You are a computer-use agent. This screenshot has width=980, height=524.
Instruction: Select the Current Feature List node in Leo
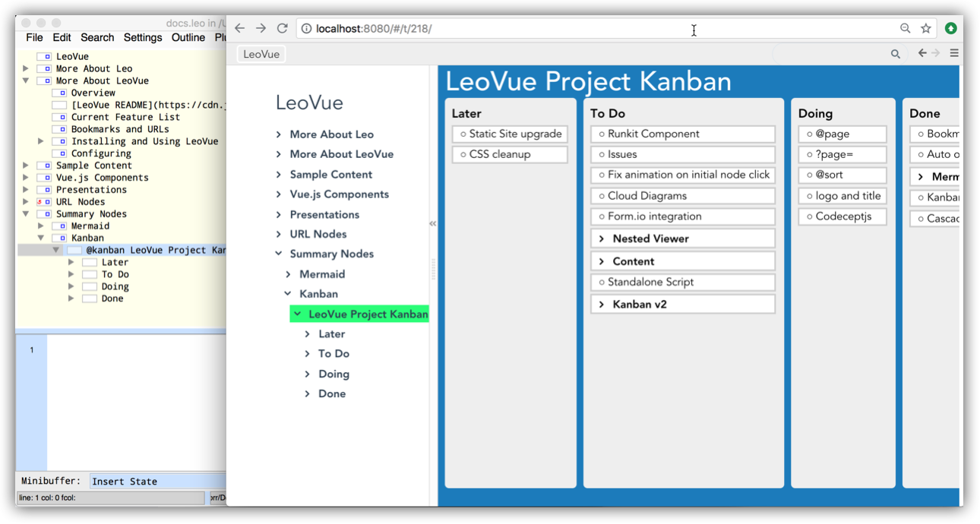125,117
